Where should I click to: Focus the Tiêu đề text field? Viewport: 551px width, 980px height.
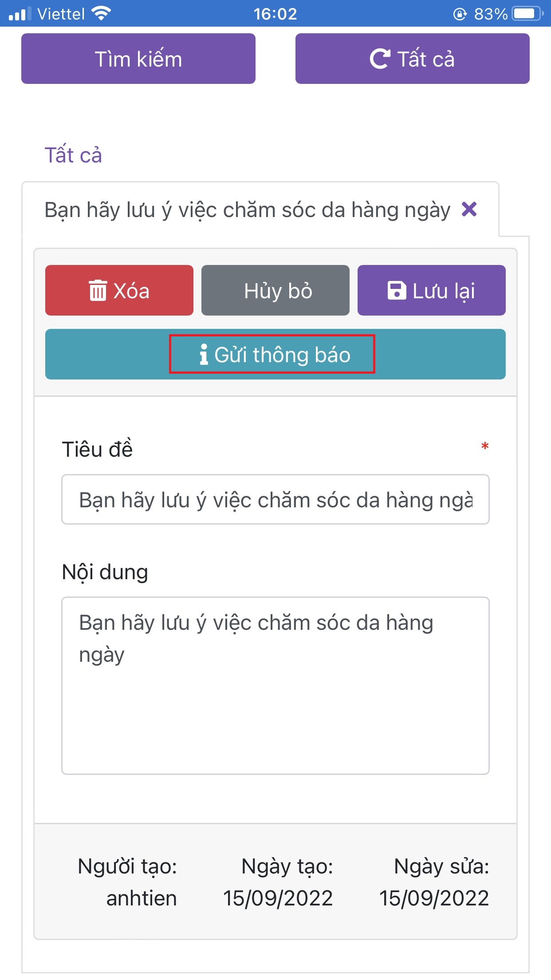pyautogui.click(x=275, y=499)
